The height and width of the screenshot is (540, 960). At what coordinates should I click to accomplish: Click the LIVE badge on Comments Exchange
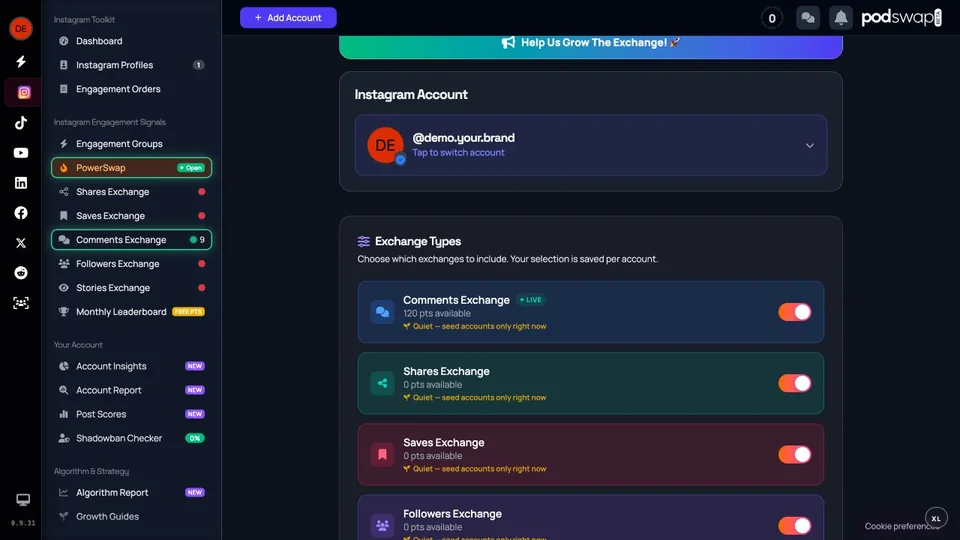[x=531, y=300]
